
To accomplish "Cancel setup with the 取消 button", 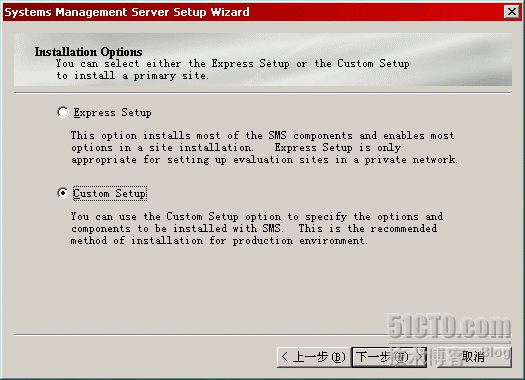I will (473, 357).
